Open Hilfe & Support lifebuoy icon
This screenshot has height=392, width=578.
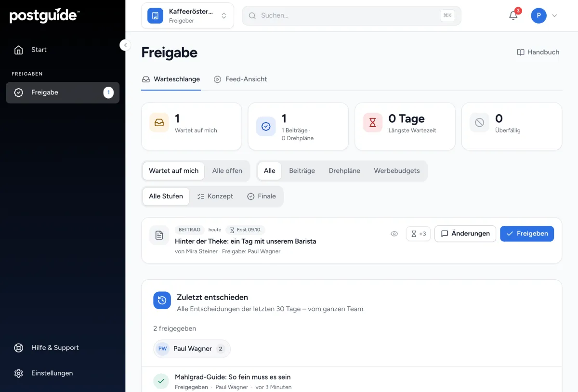click(x=19, y=348)
